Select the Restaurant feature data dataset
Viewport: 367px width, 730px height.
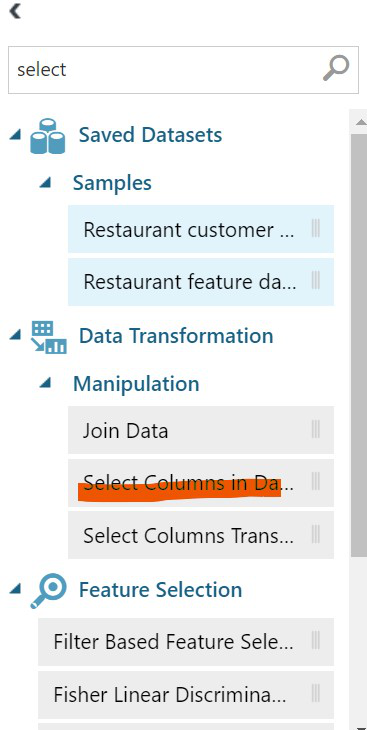[x=201, y=282]
